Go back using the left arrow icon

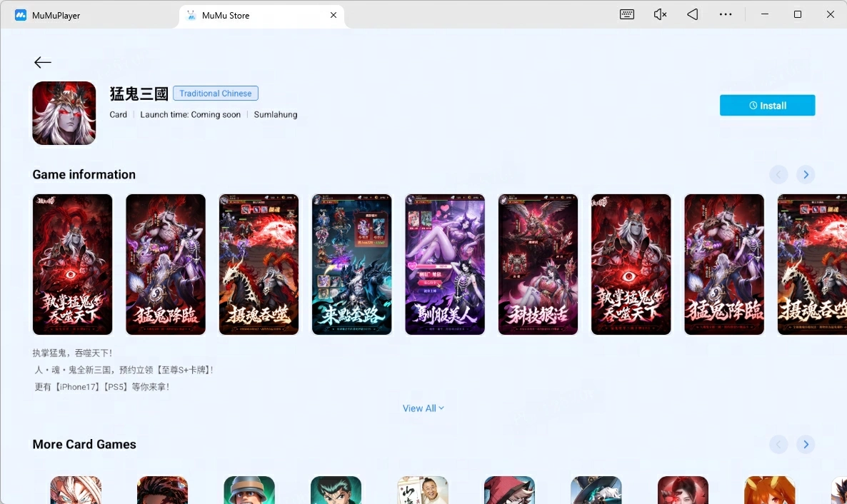[43, 62]
